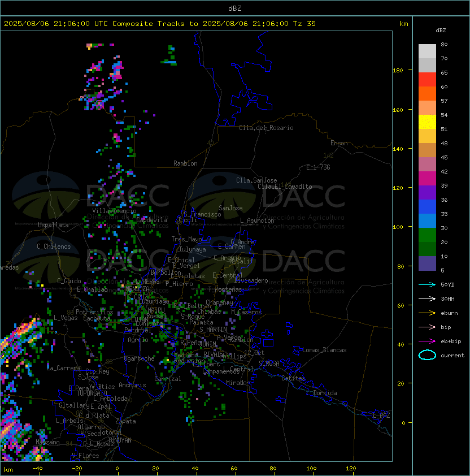Click the 'Carrizal' map label
The height and width of the screenshot is (476, 470).
click(x=167, y=379)
